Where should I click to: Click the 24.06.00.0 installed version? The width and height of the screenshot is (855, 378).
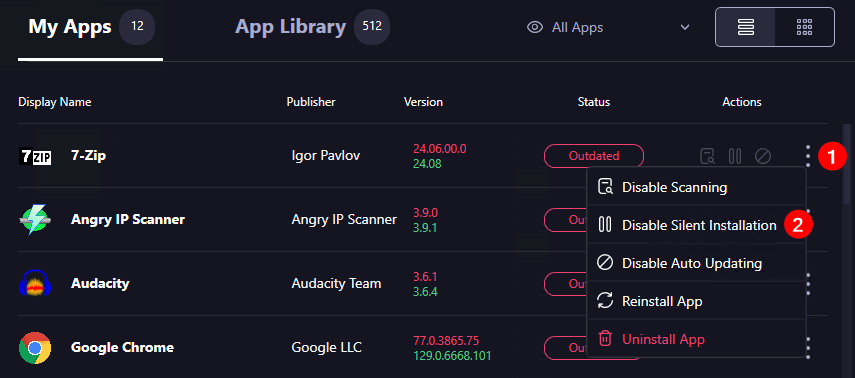[439, 149]
